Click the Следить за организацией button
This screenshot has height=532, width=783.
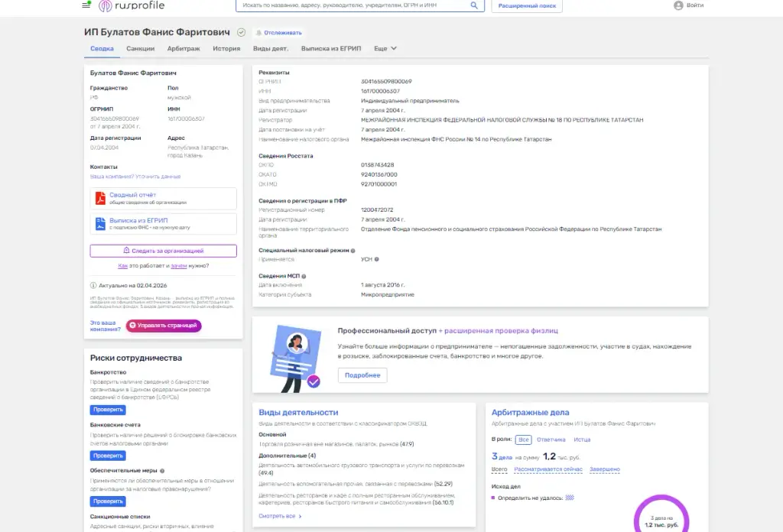(164, 251)
